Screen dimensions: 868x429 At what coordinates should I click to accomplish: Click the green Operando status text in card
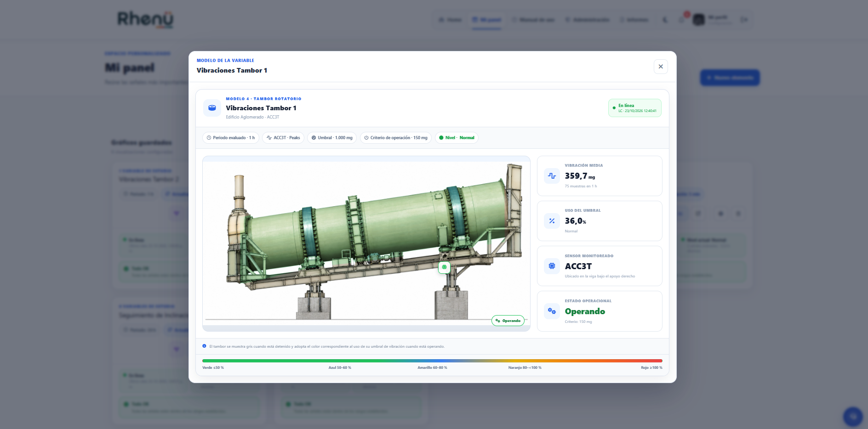click(x=585, y=311)
